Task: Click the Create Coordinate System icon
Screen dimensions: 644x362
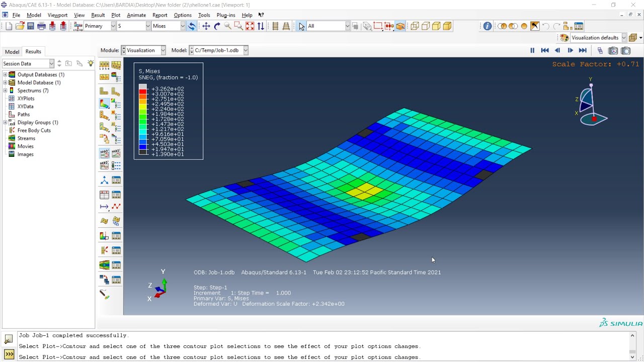Action: tap(104, 180)
